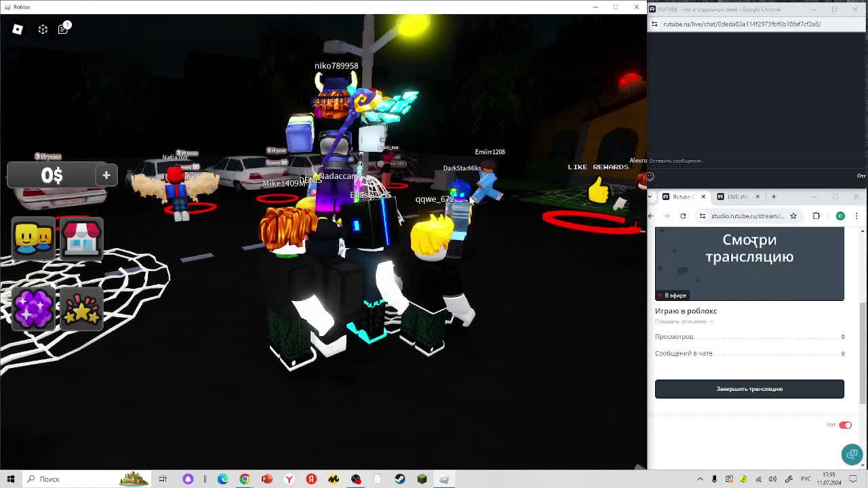Open Chrome profile avatar

[x=840, y=216]
